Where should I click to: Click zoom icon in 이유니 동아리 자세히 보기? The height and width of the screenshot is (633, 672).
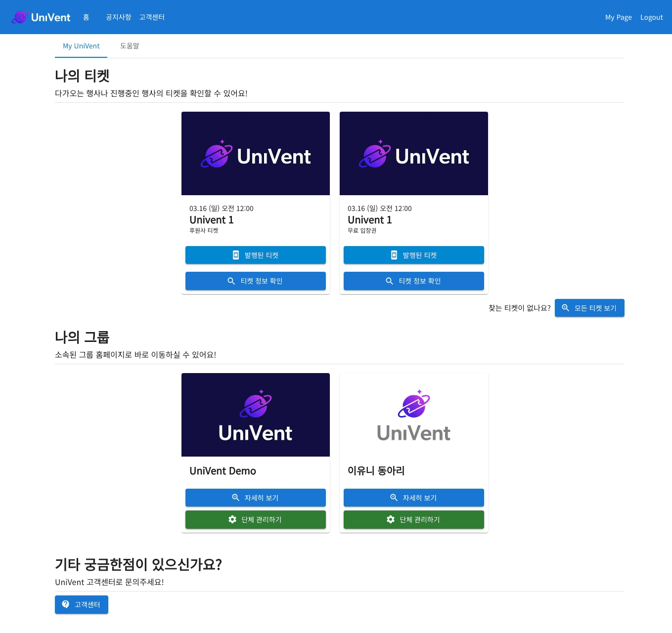tap(394, 498)
